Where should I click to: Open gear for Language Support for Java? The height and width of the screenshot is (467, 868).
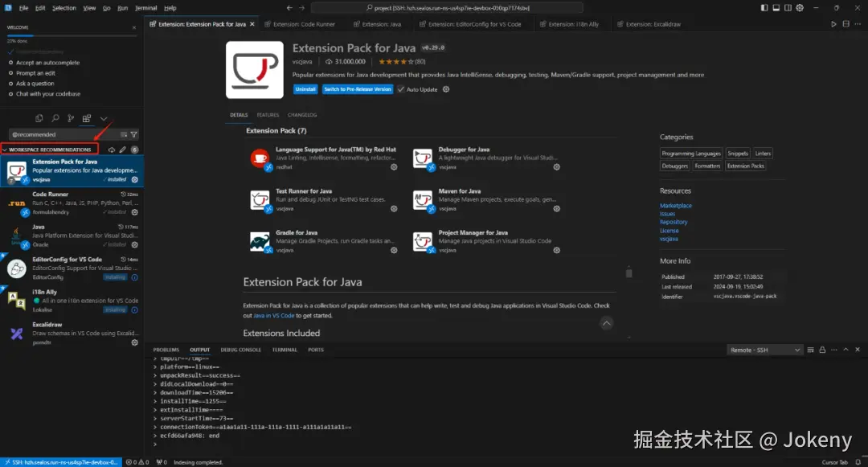click(394, 167)
